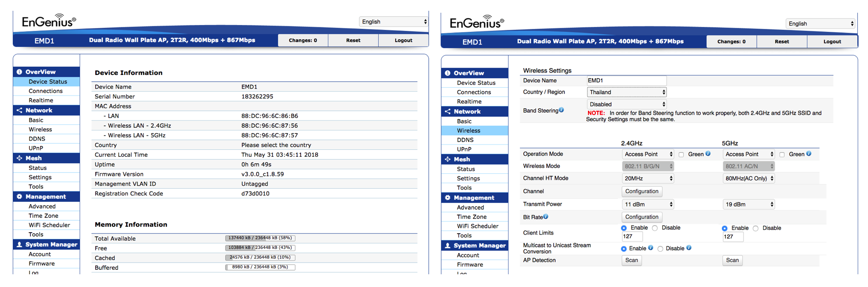The width and height of the screenshot is (868, 287).
Task: Click the Cached memory usage bar
Action: (260, 258)
